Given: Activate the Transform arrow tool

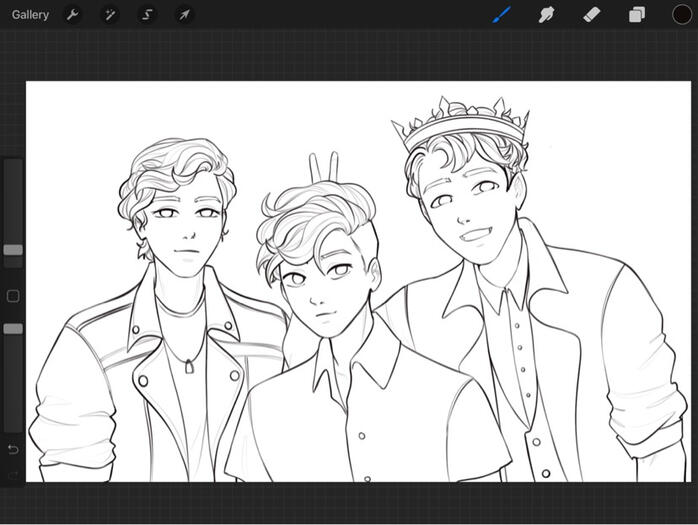Looking at the screenshot, I should coord(184,15).
